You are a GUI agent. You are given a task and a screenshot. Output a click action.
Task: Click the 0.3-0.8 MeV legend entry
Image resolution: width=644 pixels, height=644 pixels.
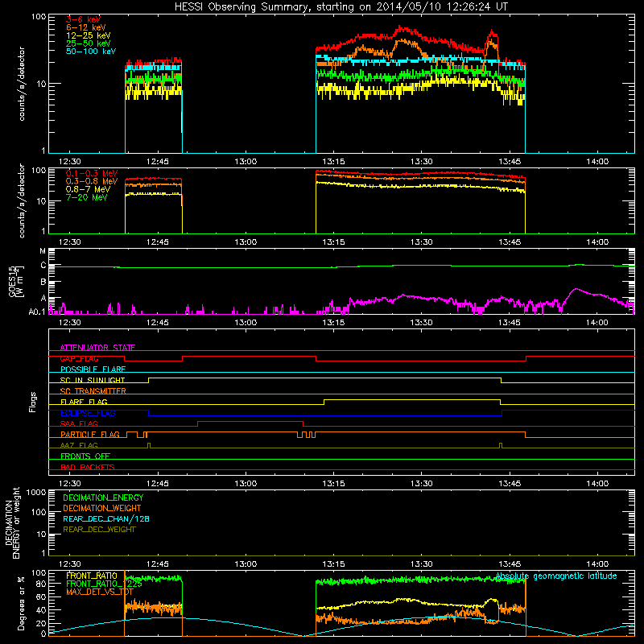pos(92,182)
